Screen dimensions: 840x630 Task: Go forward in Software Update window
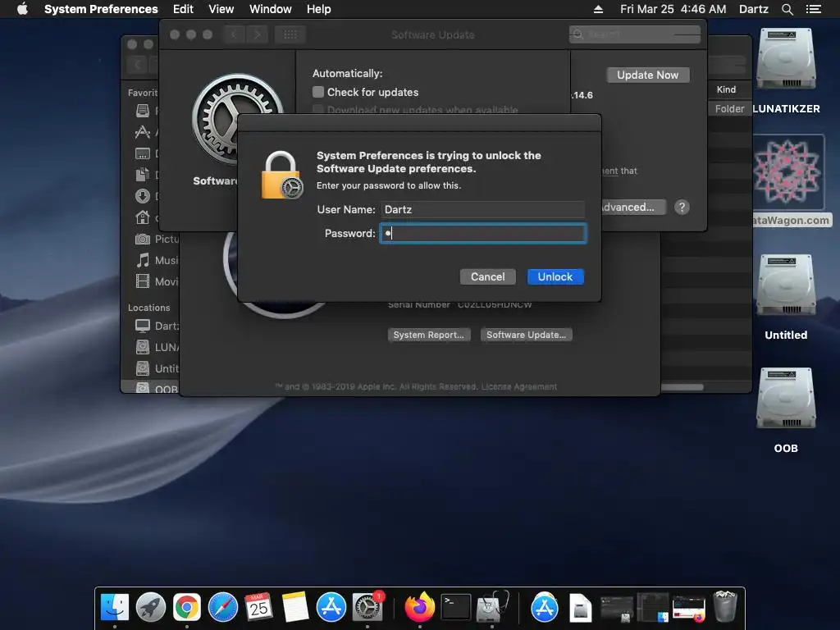click(x=257, y=34)
